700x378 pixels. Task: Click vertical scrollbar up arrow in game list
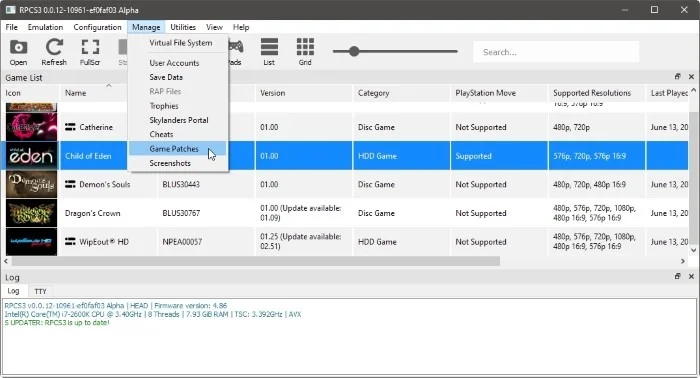pos(693,90)
